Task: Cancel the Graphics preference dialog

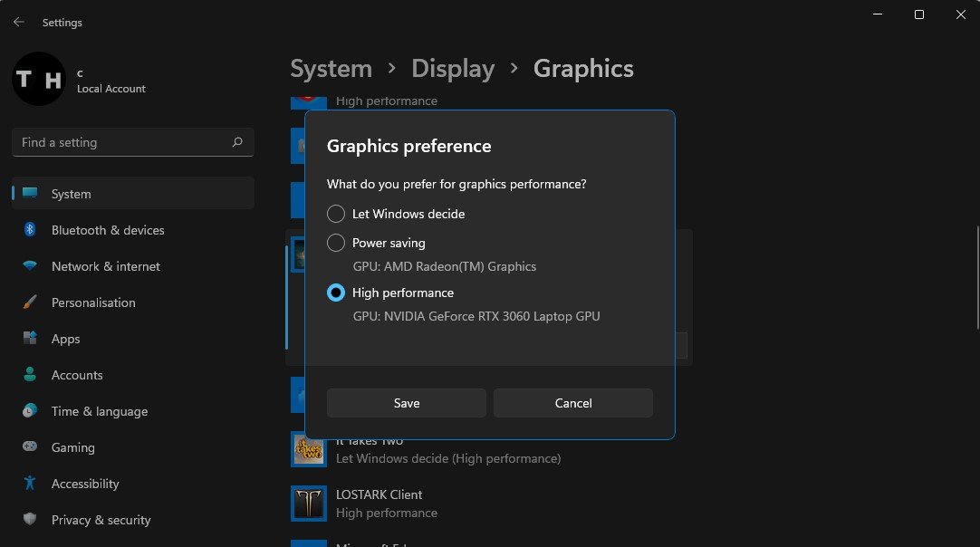Action: 572,403
